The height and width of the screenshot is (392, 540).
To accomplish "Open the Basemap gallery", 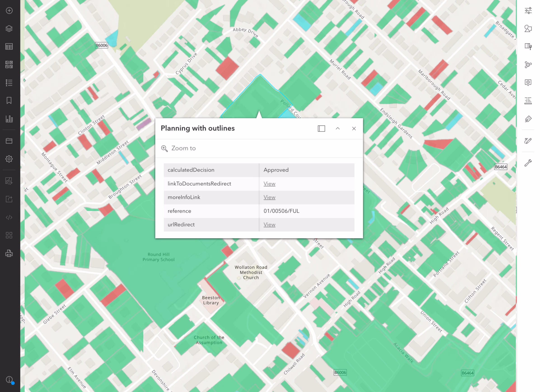I will (x=9, y=65).
